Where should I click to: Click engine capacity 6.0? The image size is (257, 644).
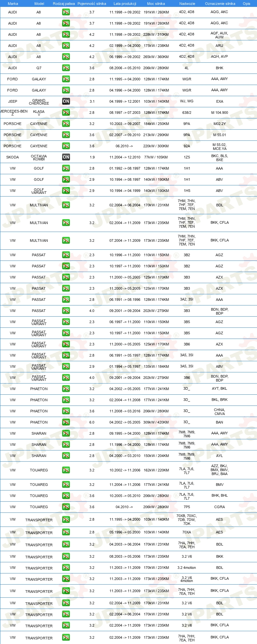click(x=92, y=422)
